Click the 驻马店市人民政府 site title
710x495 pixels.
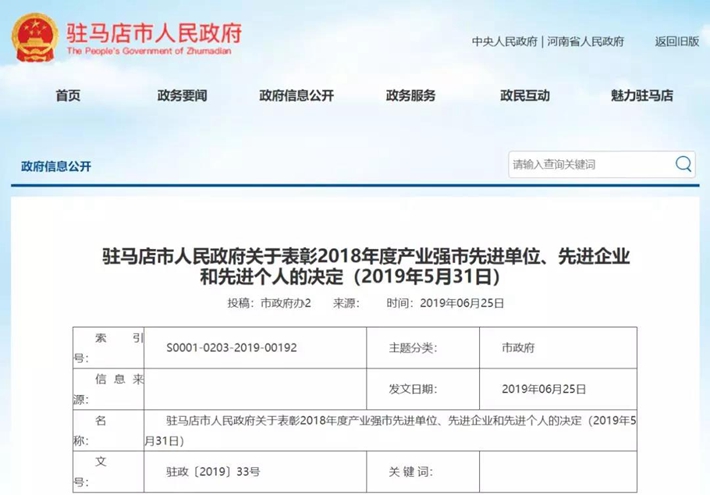[x=154, y=33]
